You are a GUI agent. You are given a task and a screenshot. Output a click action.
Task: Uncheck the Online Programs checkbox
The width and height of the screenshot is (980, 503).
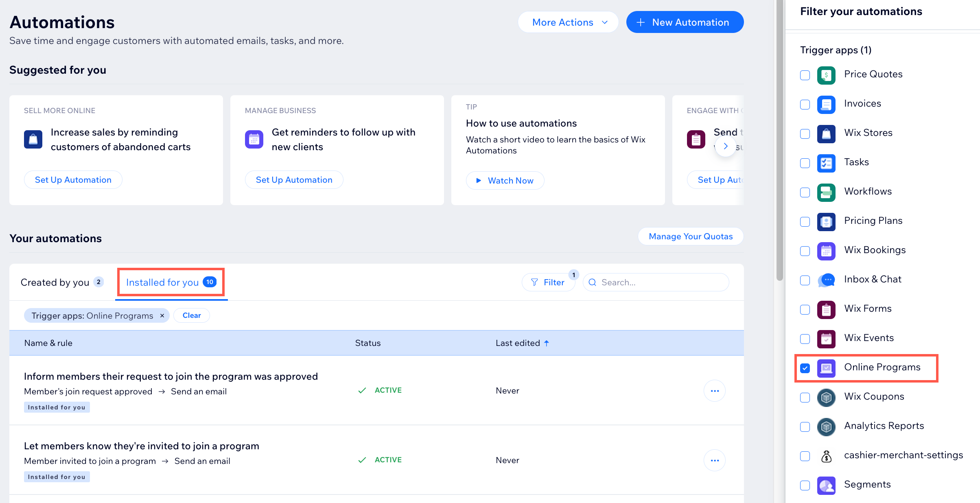pos(805,368)
